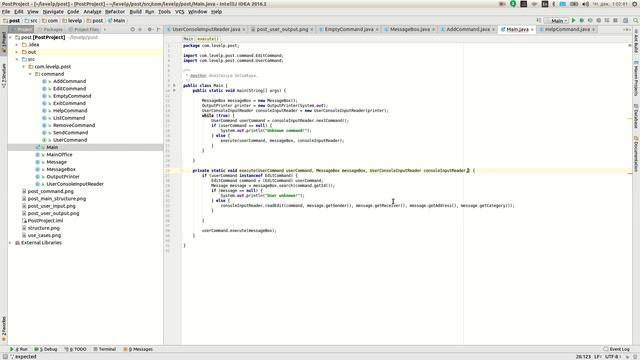Screen dimensions: 640x360
Task: Show hidden editor tabs dropdown
Action: tap(627, 29)
